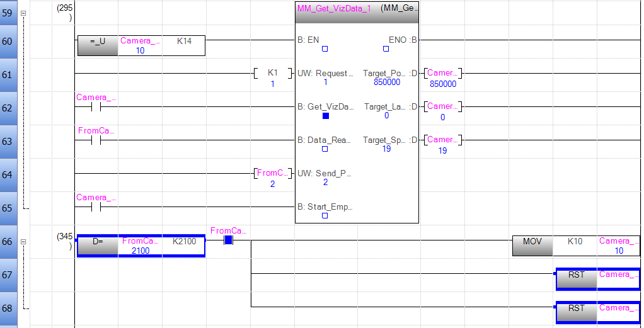Select Camer output variable valued 850000
Viewport: 644px width, 328px height.
[x=443, y=74]
